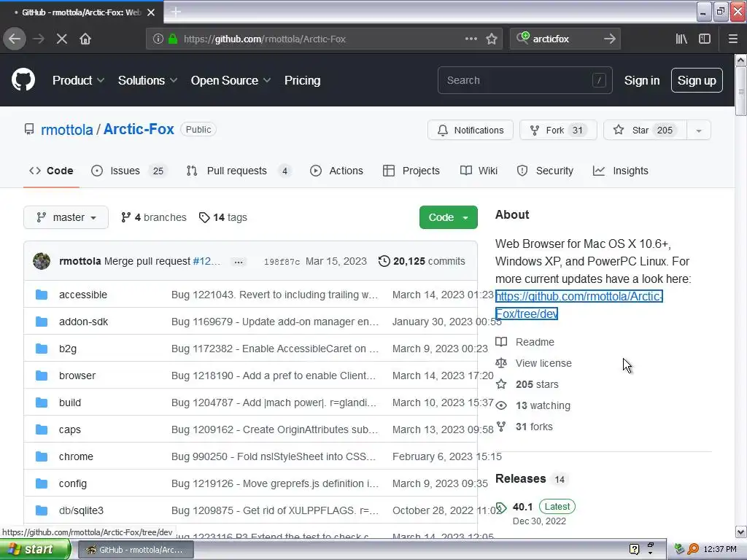
Task: Star the repository with the Star button
Action: 645,131
